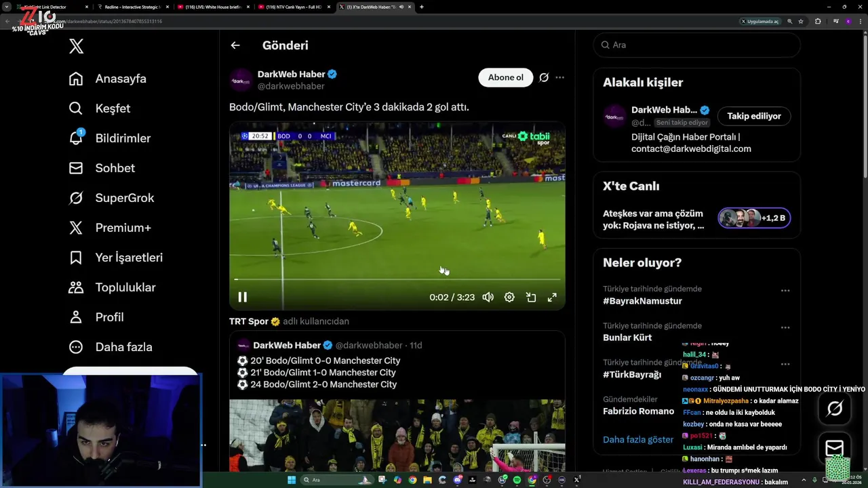This screenshot has height=488, width=868.
Task: Open Chrome from taskbar
Action: pos(412,480)
